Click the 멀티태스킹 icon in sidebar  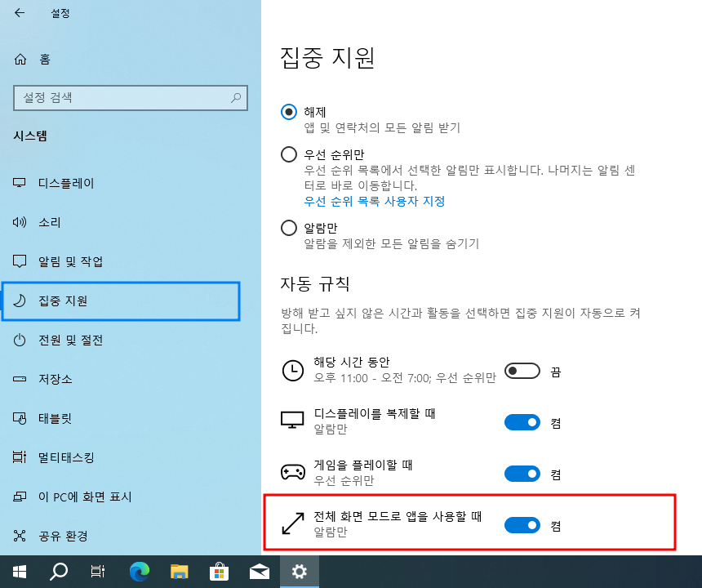(x=20, y=457)
